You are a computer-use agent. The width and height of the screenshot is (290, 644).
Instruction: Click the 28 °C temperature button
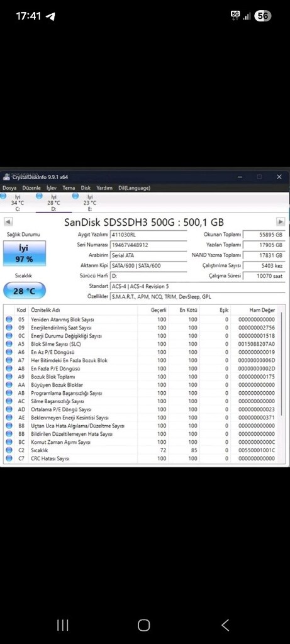tap(25, 291)
